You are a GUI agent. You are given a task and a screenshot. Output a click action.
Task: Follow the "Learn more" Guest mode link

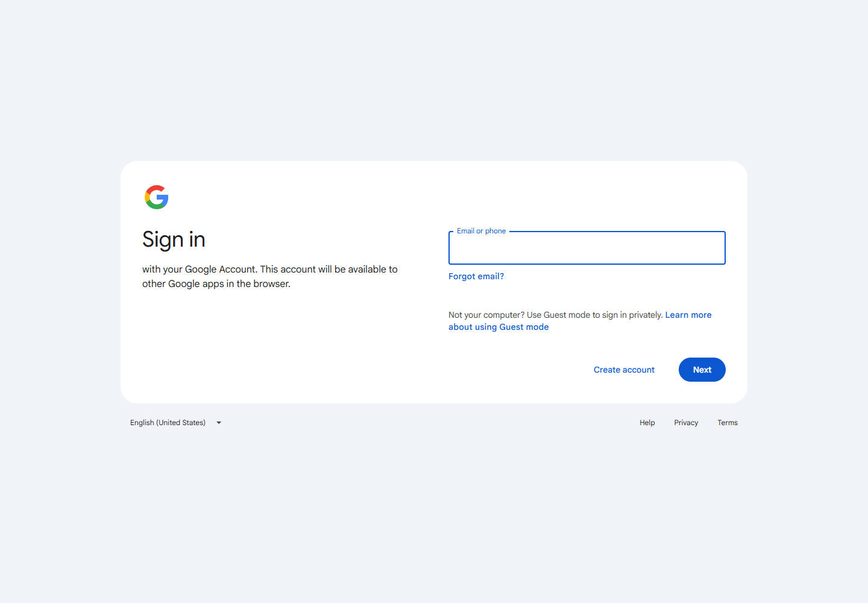point(688,315)
